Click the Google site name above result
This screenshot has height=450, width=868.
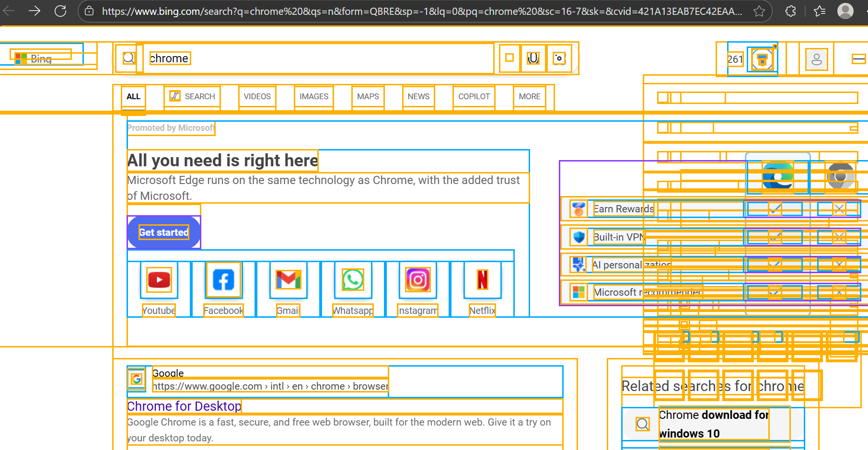click(168, 373)
